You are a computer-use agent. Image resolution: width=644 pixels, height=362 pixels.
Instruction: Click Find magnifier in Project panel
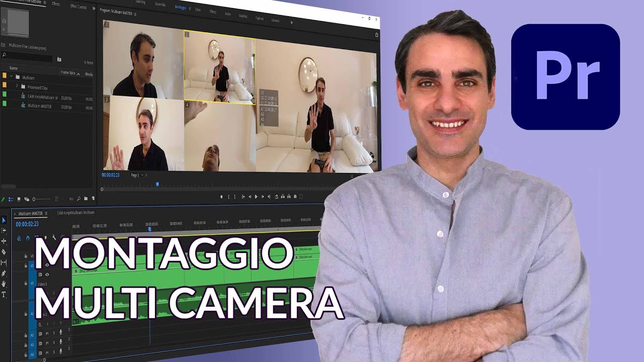click(x=78, y=199)
